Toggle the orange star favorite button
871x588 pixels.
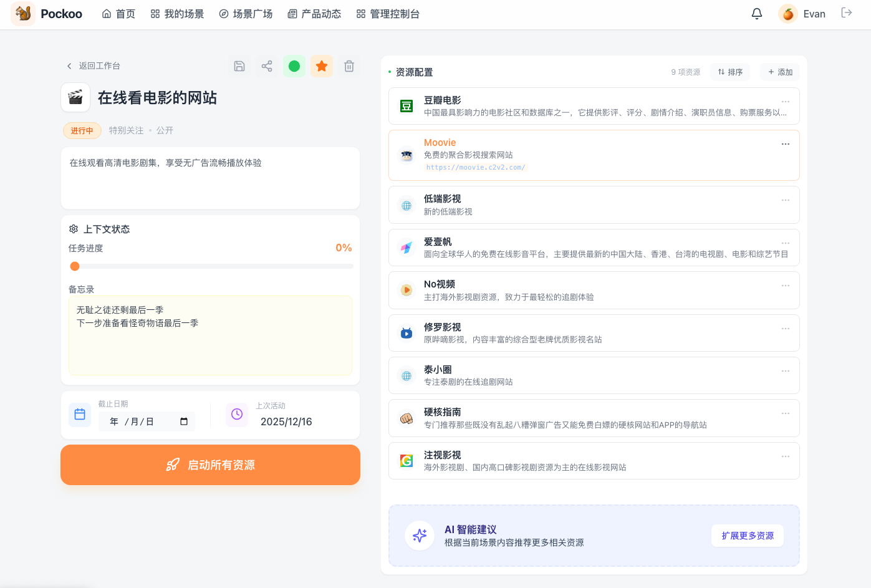click(322, 65)
